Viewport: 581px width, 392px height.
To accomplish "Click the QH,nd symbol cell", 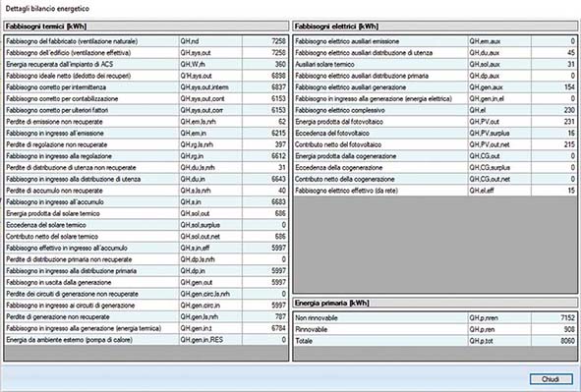I will [210, 41].
